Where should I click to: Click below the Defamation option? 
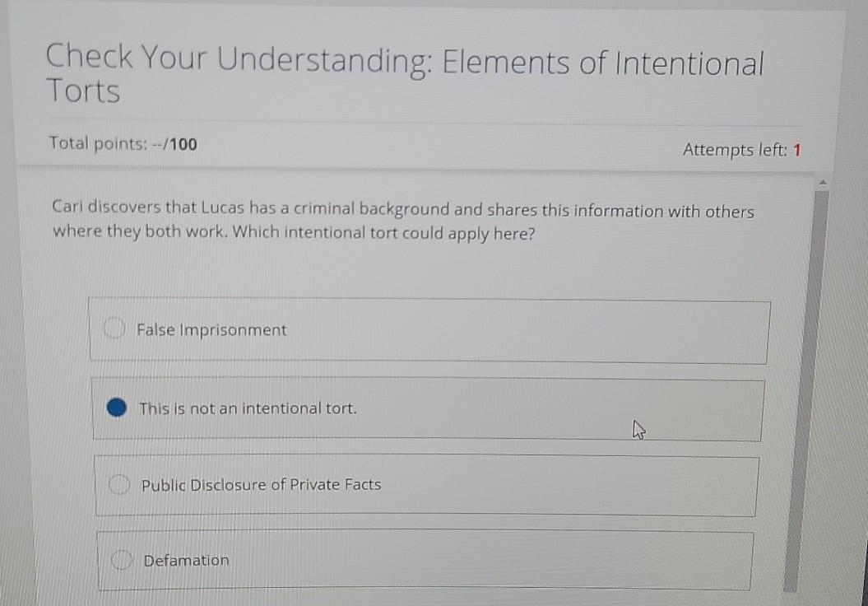(x=411, y=599)
